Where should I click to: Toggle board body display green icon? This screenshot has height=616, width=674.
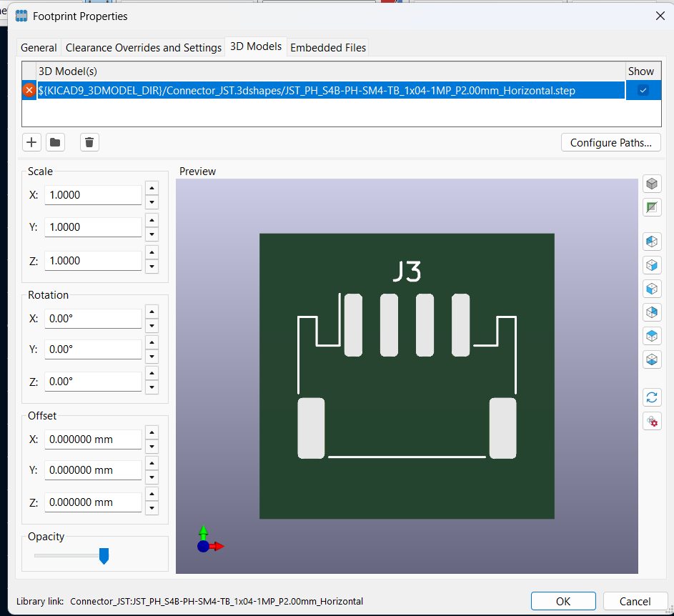coord(651,208)
